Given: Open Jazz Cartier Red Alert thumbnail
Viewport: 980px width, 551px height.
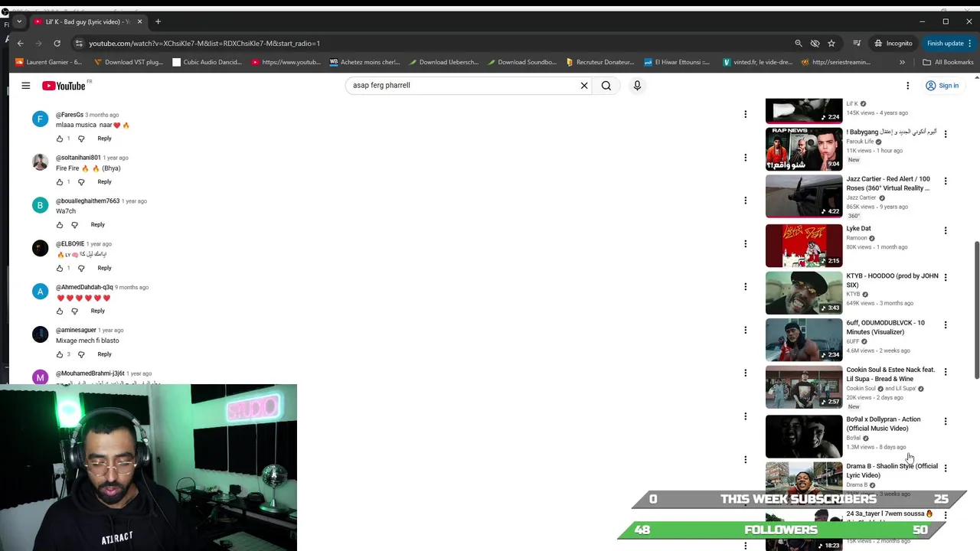Looking at the screenshot, I should [804, 196].
